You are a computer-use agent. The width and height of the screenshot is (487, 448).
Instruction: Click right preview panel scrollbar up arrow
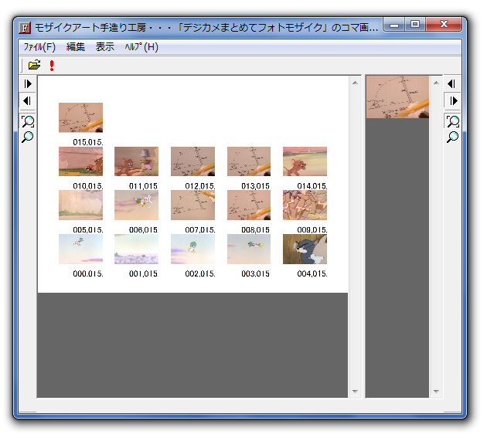[x=436, y=83]
